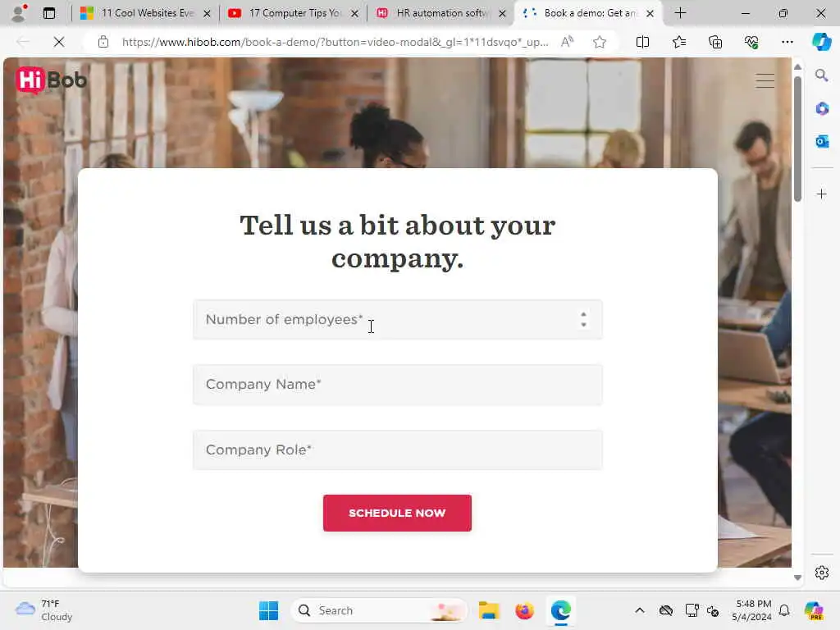
Task: Click the SCHEDULE NOW button
Action: pos(397,514)
